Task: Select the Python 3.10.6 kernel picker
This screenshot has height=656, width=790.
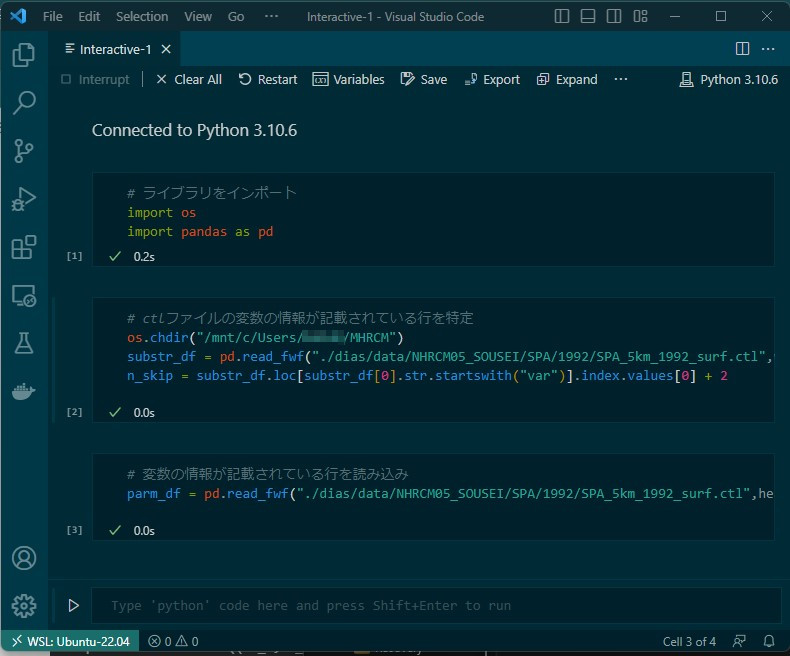Action: click(729, 80)
